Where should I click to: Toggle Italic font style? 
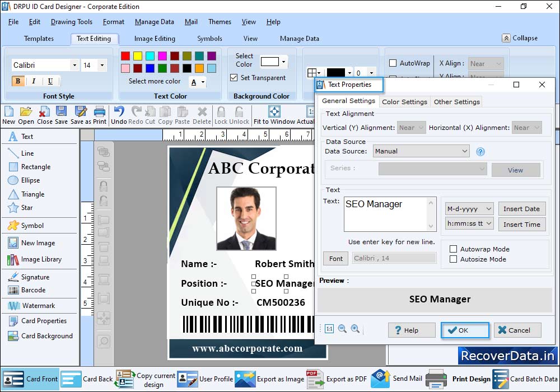[x=34, y=81]
